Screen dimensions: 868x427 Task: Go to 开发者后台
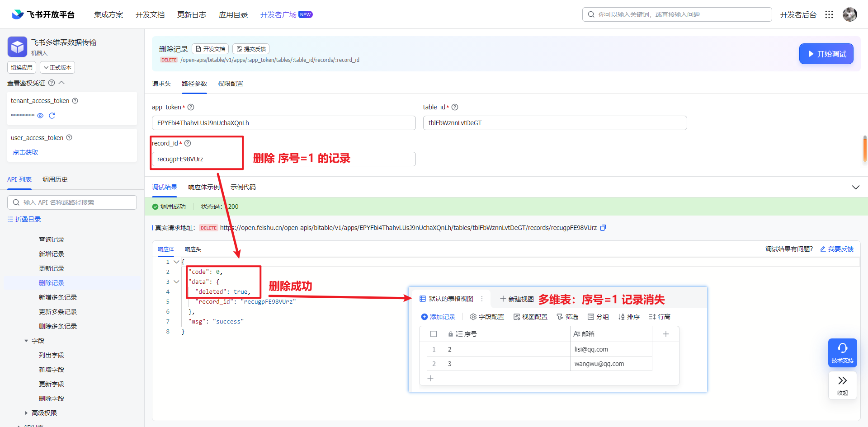(798, 14)
